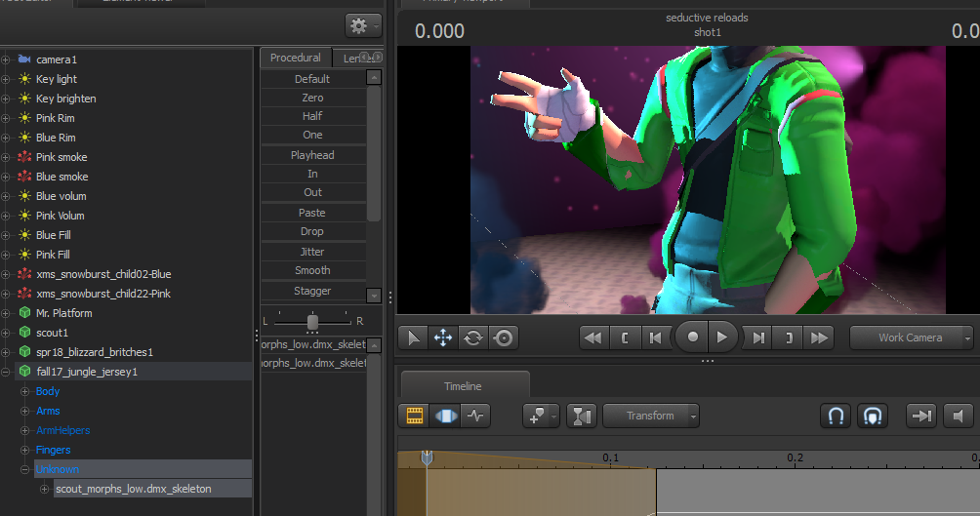
Task: Select the camera1 icon
Action: pos(24,60)
